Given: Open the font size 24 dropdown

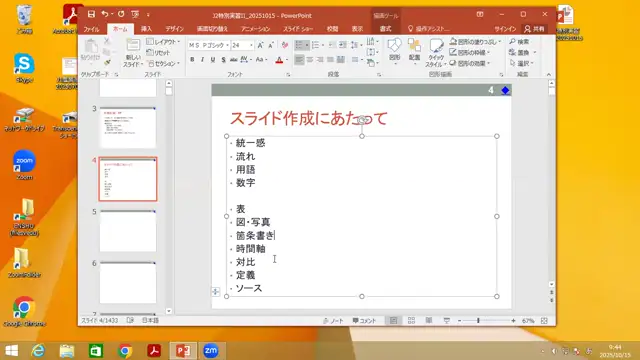Looking at the screenshot, I should (x=251, y=45).
